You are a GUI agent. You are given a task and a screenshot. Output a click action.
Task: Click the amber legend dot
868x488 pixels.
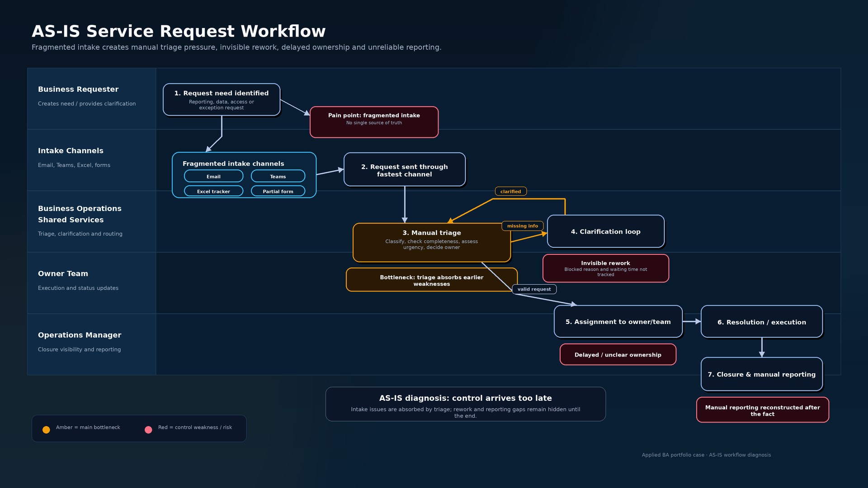(x=46, y=430)
